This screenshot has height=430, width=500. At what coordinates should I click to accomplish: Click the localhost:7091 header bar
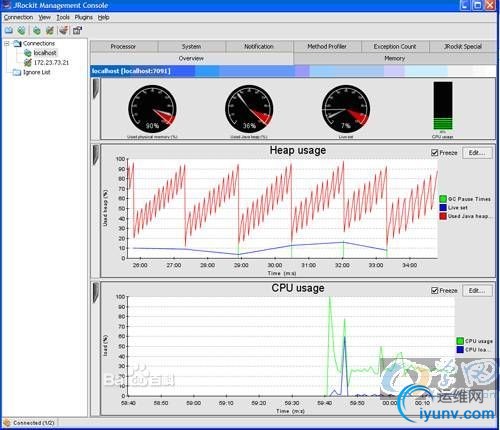click(293, 71)
